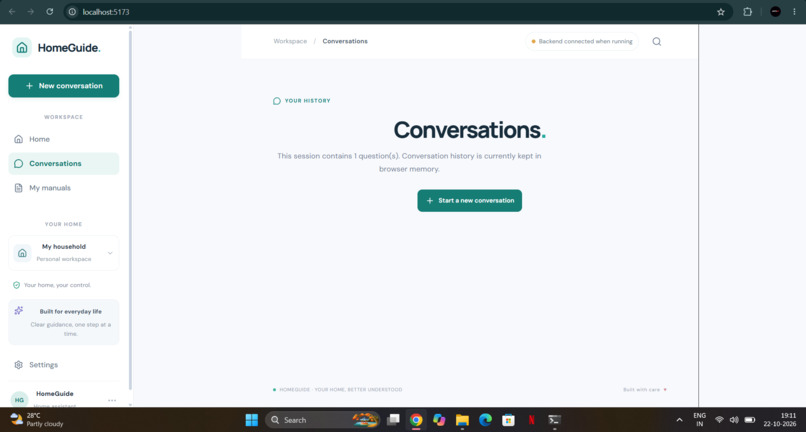Click the My household house icon

pyautogui.click(x=22, y=253)
